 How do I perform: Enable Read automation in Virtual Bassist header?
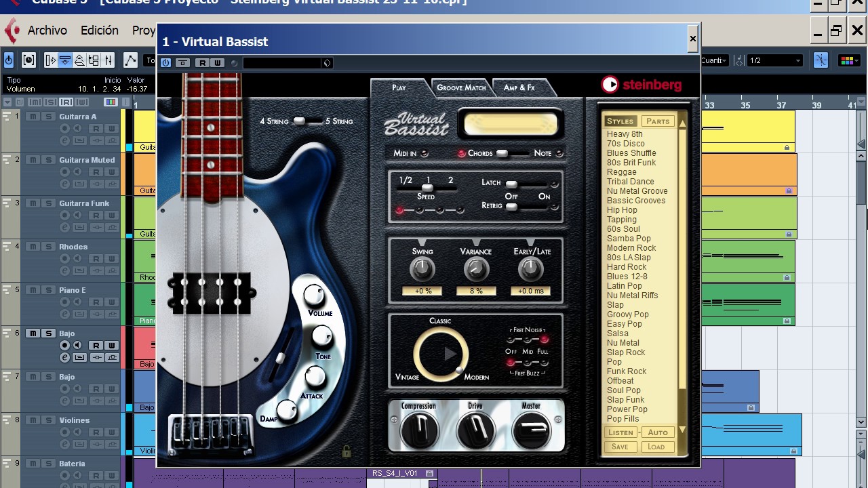[202, 63]
